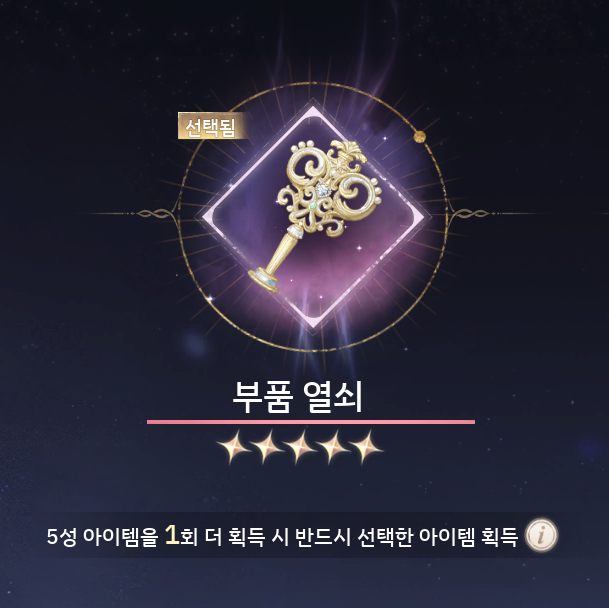Click the 부품 열쇠 item name

point(297,396)
